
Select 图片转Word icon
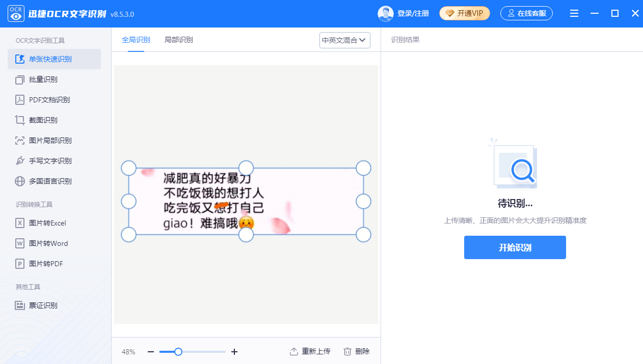pyautogui.click(x=20, y=243)
